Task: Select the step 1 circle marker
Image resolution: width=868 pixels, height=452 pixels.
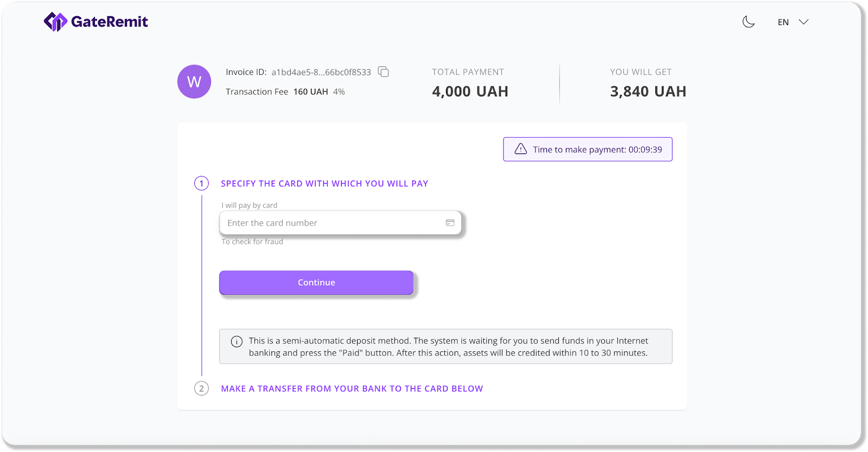Action: point(201,184)
